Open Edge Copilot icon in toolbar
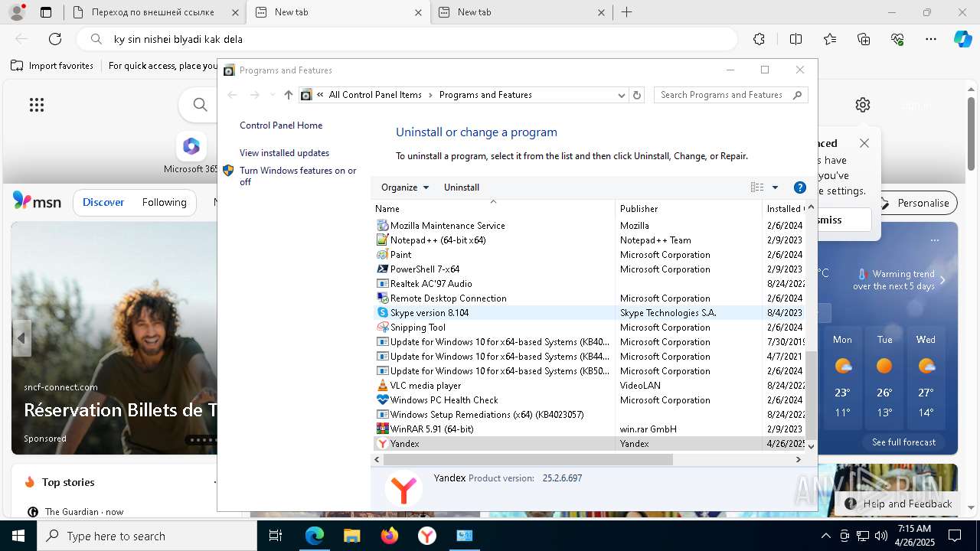This screenshot has width=980, height=551. click(962, 39)
